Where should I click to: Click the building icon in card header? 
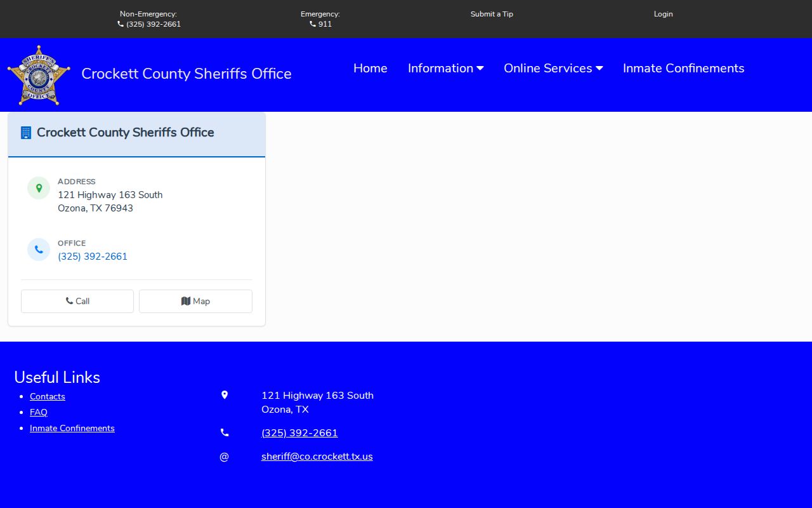pyautogui.click(x=26, y=133)
